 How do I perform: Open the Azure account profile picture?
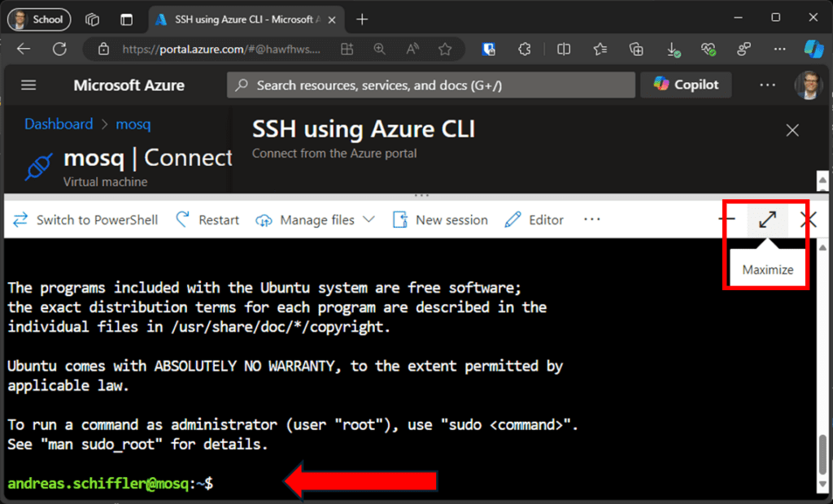[809, 85]
